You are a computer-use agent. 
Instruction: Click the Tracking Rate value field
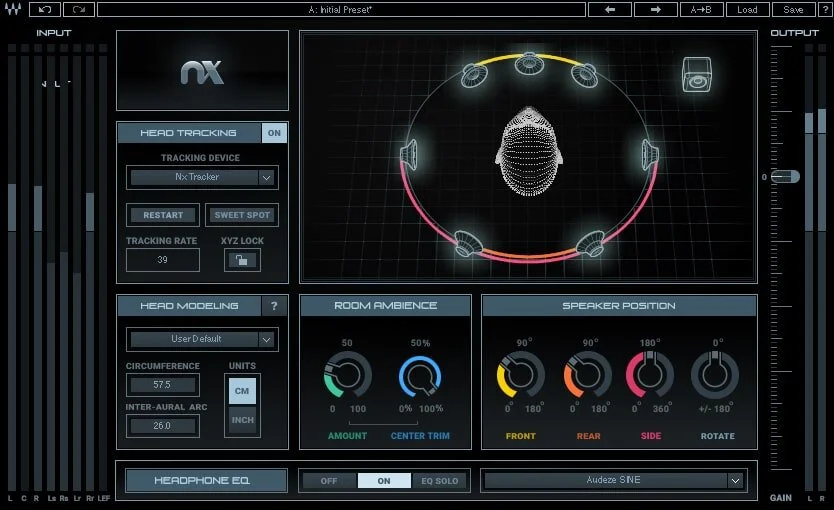[163, 260]
